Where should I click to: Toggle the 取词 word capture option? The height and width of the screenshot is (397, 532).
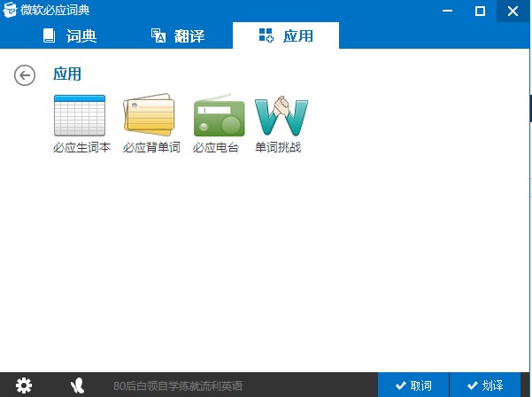[413, 385]
